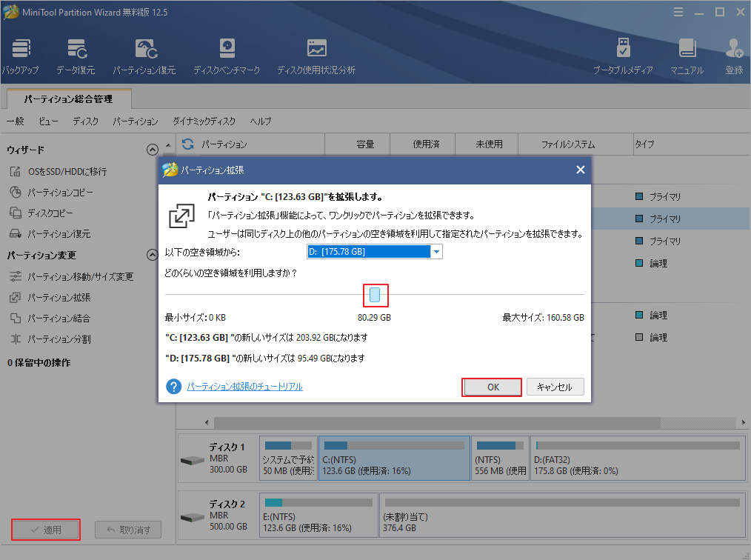
Task: Start OSをSSD/HDDに移行 wizard
Action: (x=59, y=172)
